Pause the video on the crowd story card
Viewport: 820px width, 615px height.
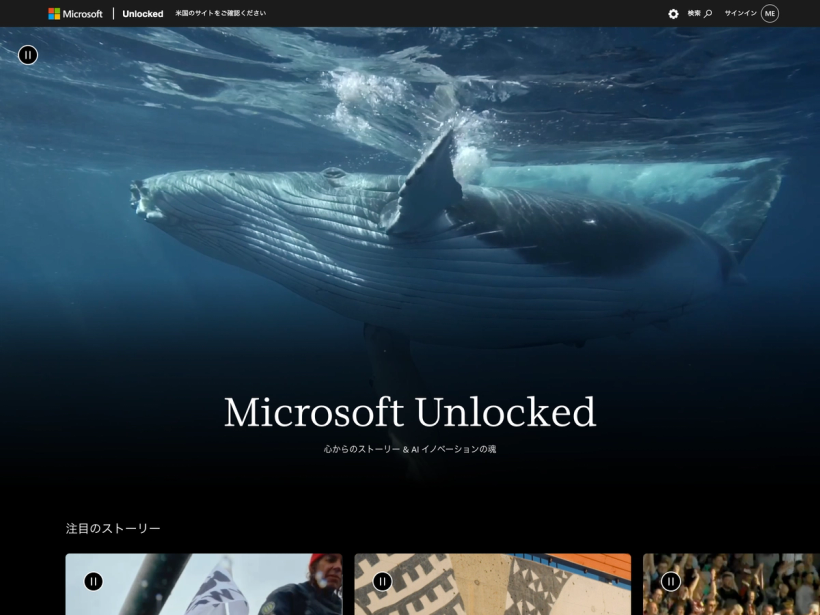671,581
